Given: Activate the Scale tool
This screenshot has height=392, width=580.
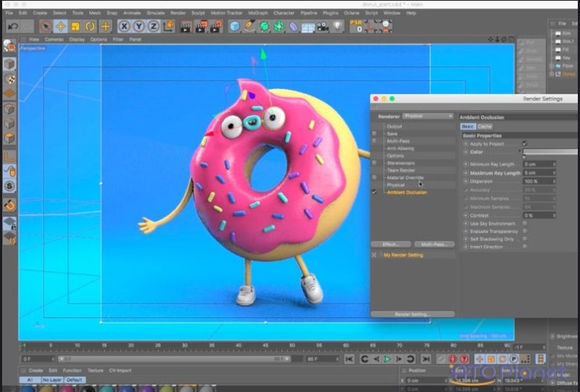Looking at the screenshot, I should (x=75, y=26).
